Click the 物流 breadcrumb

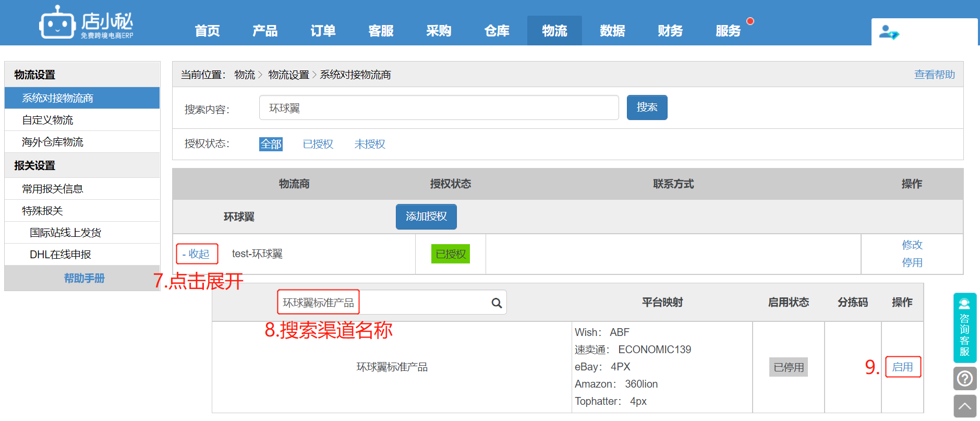point(245,75)
